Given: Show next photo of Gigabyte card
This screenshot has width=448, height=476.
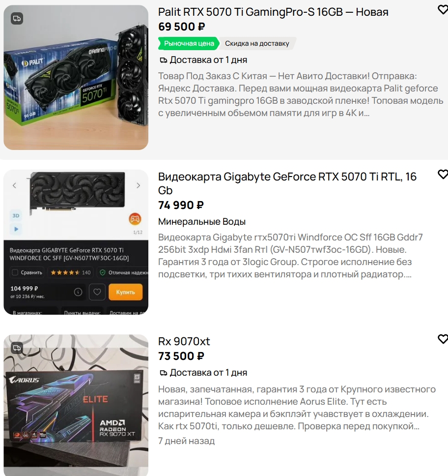Looking at the screenshot, I should coord(139,185).
